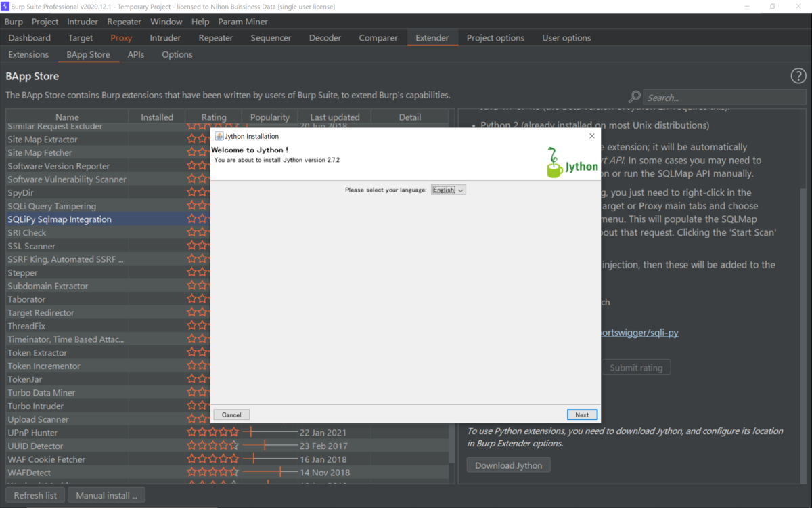The height and width of the screenshot is (508, 812).
Task: Click the WAFDetect popularity bar
Action: (x=270, y=473)
